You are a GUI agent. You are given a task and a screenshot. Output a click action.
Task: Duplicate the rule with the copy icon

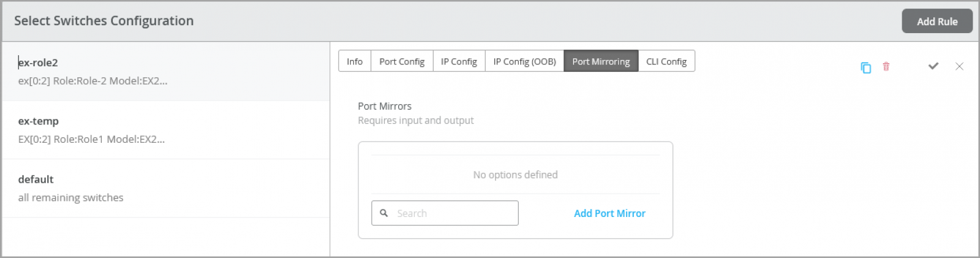[x=865, y=67]
